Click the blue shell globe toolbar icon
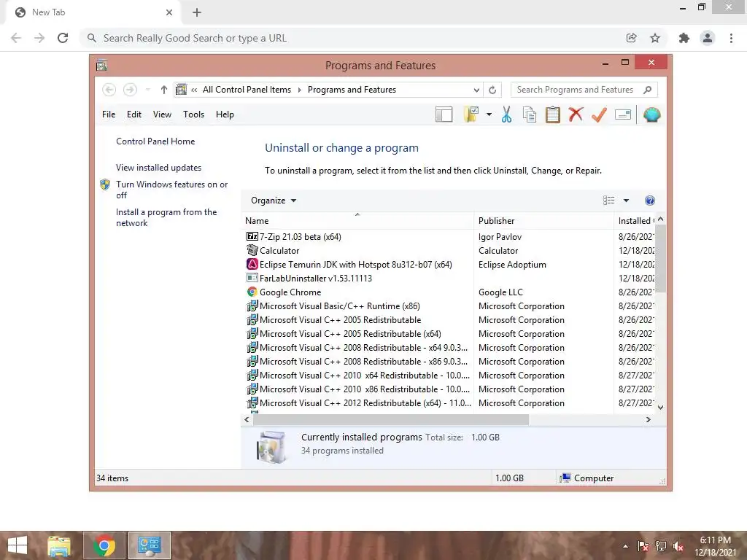Screen dimensions: 747x560 point(651,114)
